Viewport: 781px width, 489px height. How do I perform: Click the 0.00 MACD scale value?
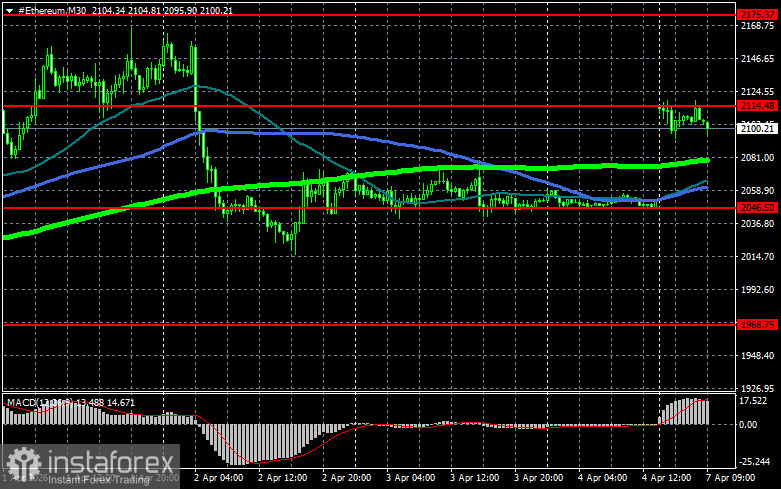(748, 425)
